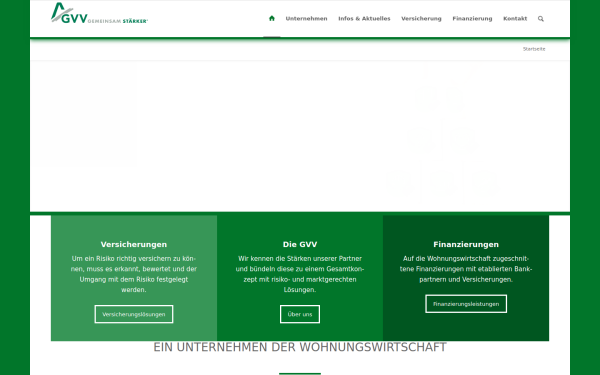Click the text starting 'Um ein Risiko richtig'
This screenshot has width=600, height=375.
[134, 274]
